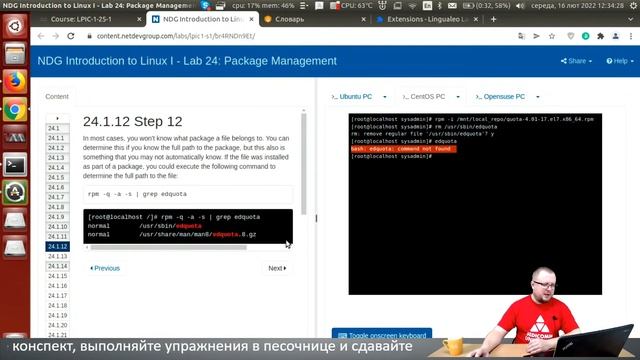Jump to step 24.1.14
The height and width of the screenshot is (360, 640).
coord(57,266)
